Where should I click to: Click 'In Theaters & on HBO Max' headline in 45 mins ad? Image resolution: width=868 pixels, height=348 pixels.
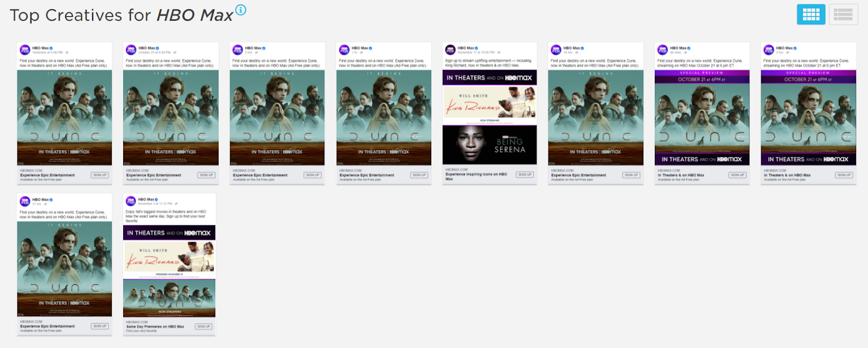click(681, 175)
